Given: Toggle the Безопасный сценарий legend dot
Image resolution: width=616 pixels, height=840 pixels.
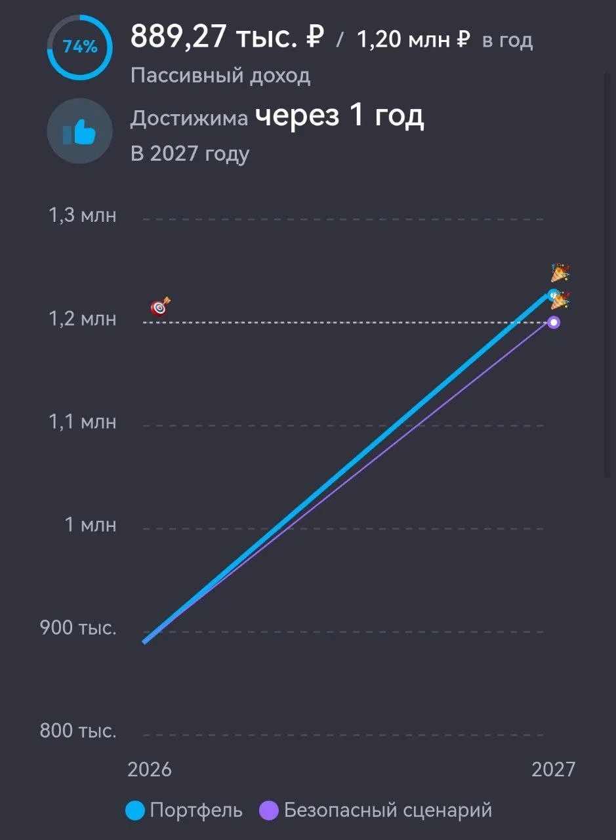Looking at the screenshot, I should pyautogui.click(x=270, y=810).
